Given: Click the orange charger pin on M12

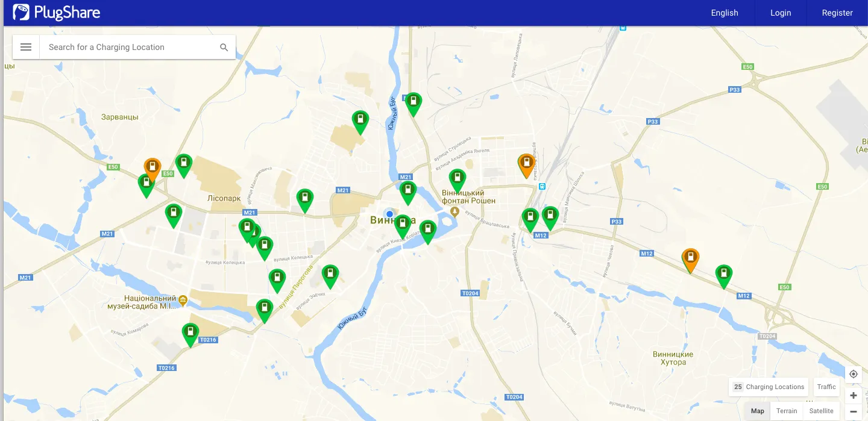Looking at the screenshot, I should point(690,260).
